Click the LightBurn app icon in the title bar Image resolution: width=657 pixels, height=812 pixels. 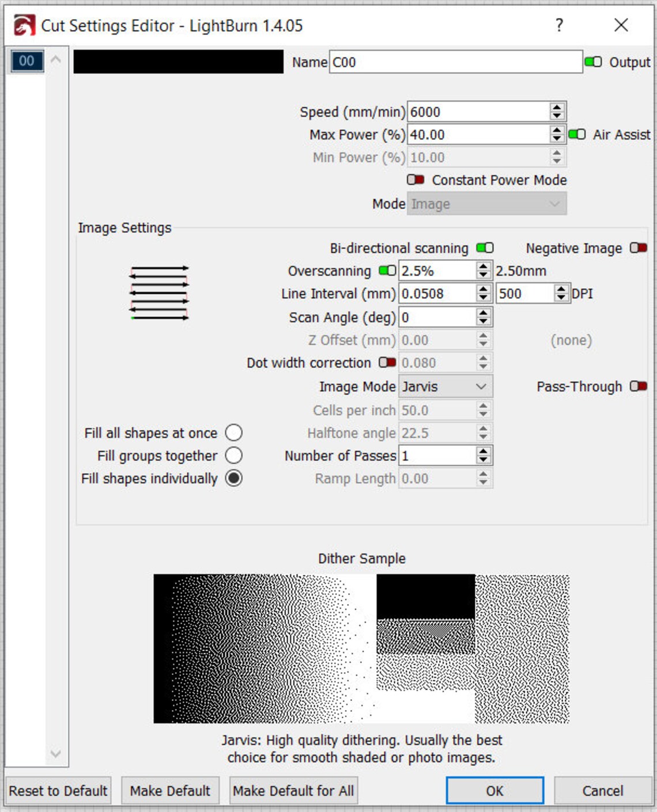click(23, 25)
